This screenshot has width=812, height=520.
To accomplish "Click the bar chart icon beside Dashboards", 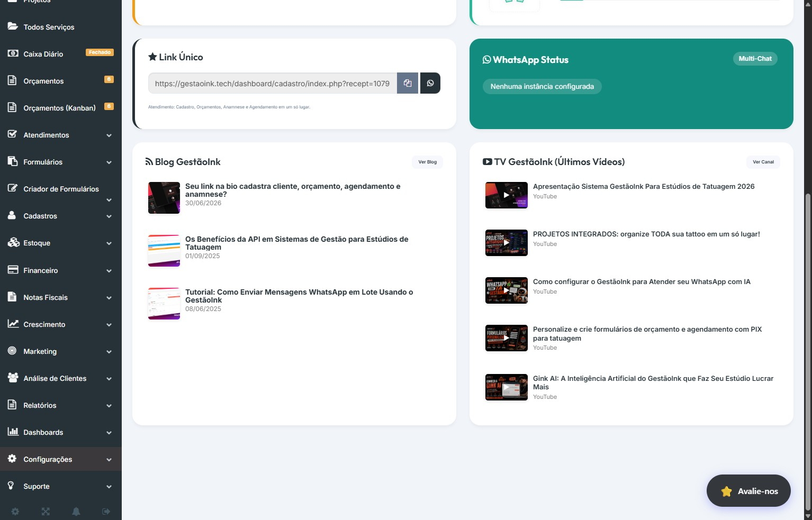I will (x=13, y=432).
